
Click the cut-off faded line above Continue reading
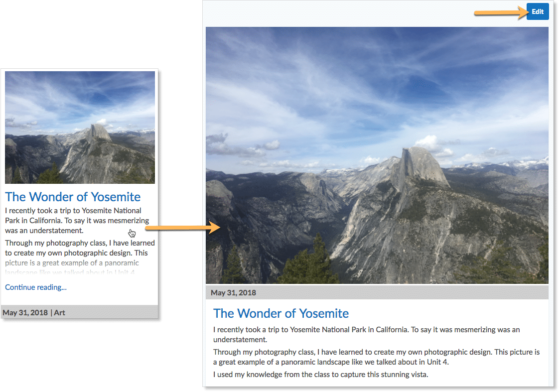(x=70, y=272)
